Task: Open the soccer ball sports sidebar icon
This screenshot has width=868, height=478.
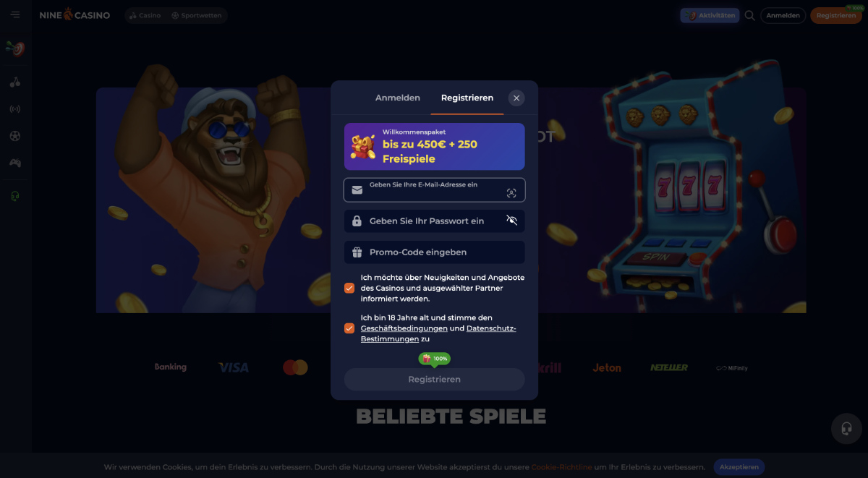Action: (x=15, y=136)
